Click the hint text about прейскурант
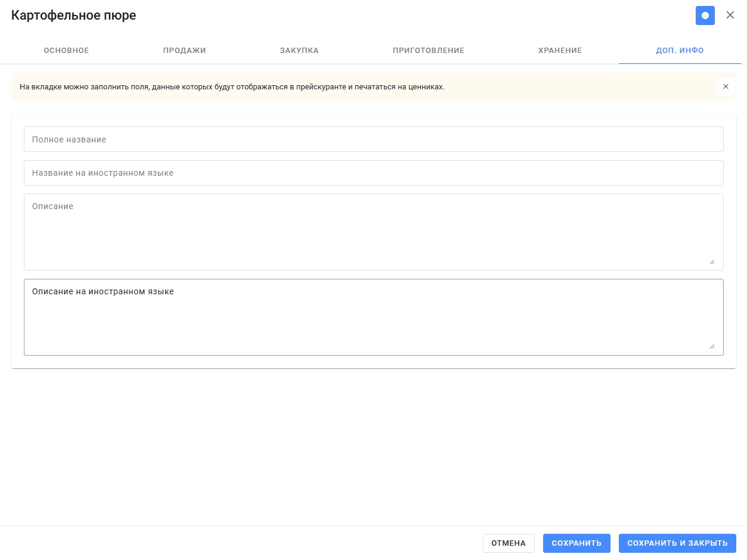 (x=232, y=87)
